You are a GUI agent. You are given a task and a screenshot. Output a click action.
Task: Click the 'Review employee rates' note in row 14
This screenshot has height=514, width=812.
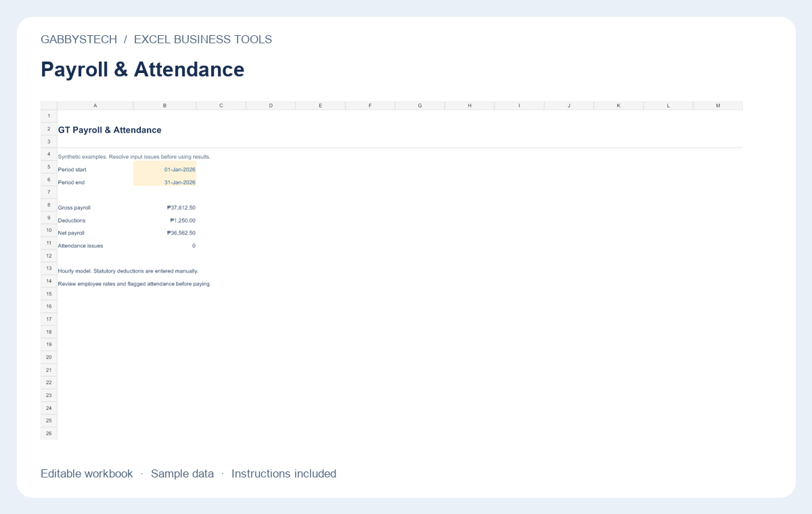pyautogui.click(x=135, y=283)
